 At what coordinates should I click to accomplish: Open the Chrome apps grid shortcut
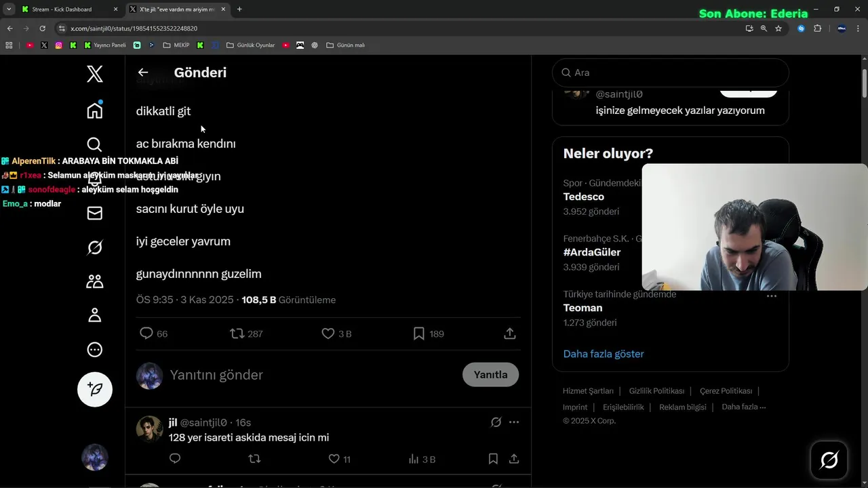tap(9, 45)
